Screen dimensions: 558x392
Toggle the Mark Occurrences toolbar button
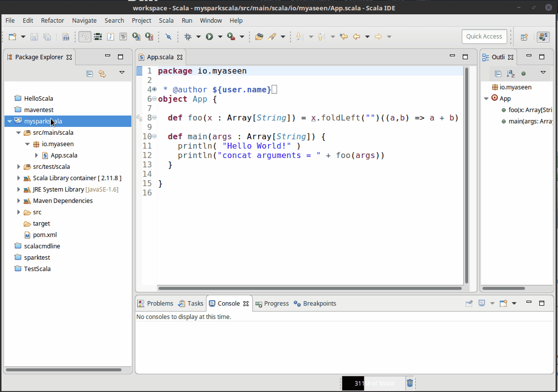coord(85,37)
